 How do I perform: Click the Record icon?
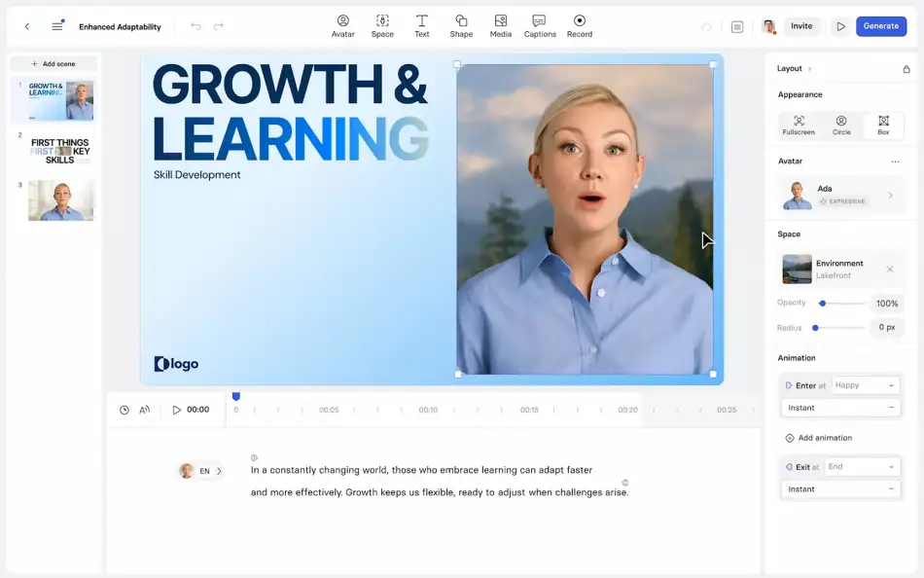pos(580,25)
